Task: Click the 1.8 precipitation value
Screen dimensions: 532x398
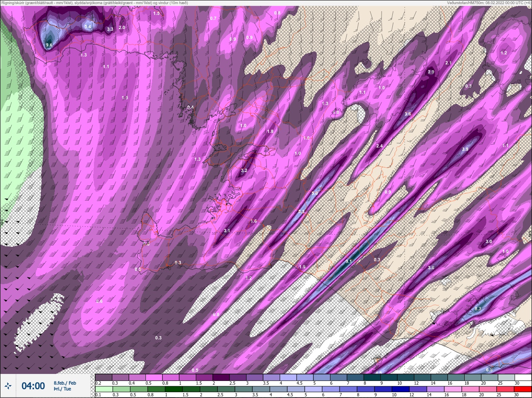Action: point(270,131)
